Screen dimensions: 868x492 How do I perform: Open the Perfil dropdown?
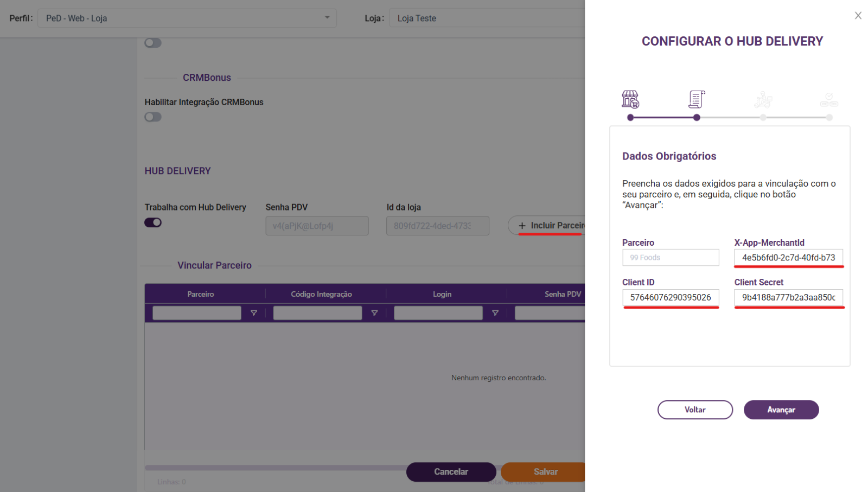coord(187,18)
